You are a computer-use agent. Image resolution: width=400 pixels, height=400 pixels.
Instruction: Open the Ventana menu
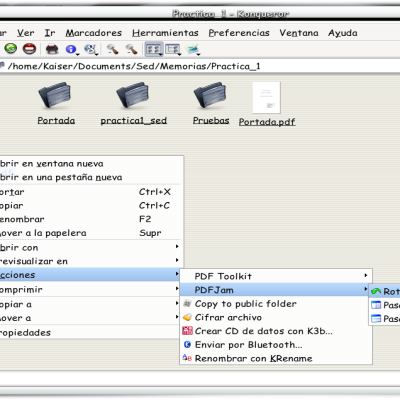click(299, 33)
